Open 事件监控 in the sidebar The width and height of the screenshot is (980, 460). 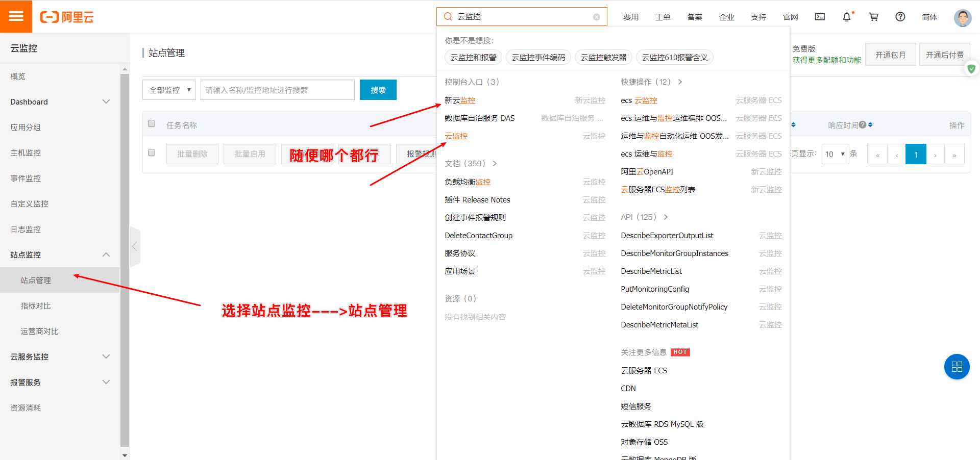(26, 178)
